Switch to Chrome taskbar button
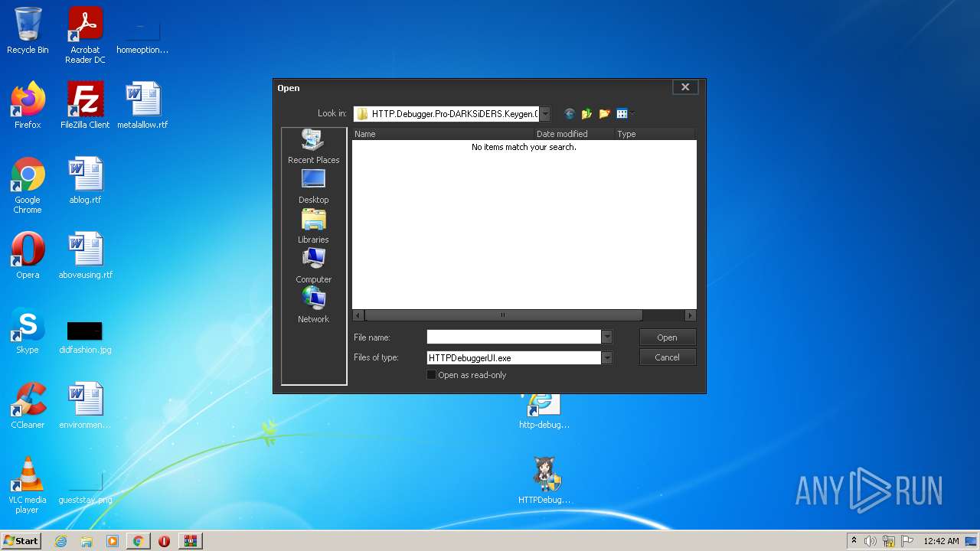 (x=138, y=541)
